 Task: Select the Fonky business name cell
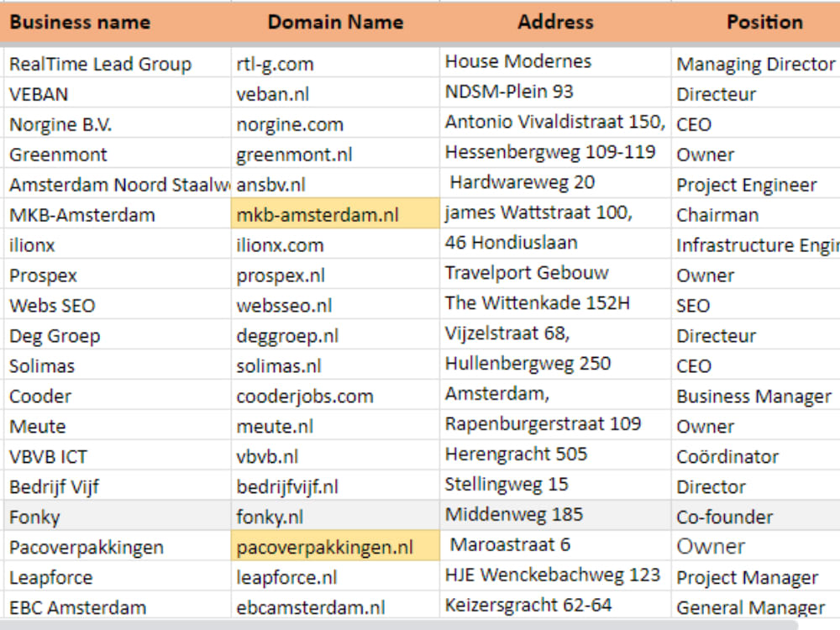coord(118,516)
